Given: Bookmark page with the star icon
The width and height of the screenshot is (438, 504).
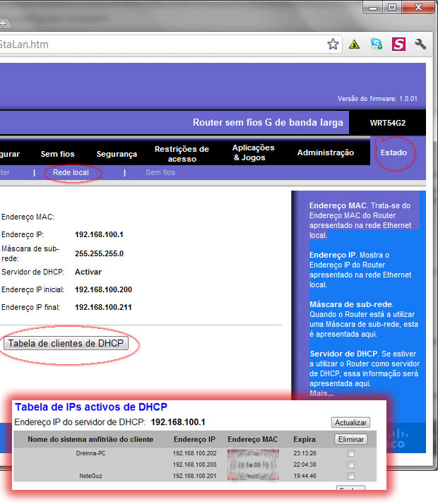Looking at the screenshot, I should (x=333, y=44).
